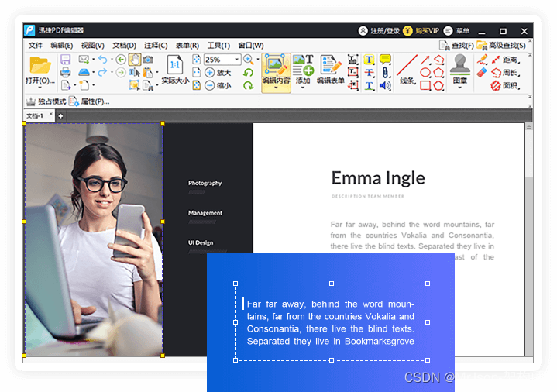This screenshot has height=392, width=557.
Task: Select the red arrow drawing tool
Action: (425, 60)
